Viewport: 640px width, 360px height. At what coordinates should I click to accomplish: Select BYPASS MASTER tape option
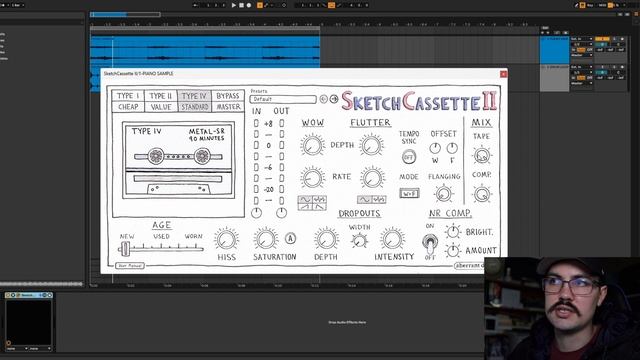pos(228,101)
